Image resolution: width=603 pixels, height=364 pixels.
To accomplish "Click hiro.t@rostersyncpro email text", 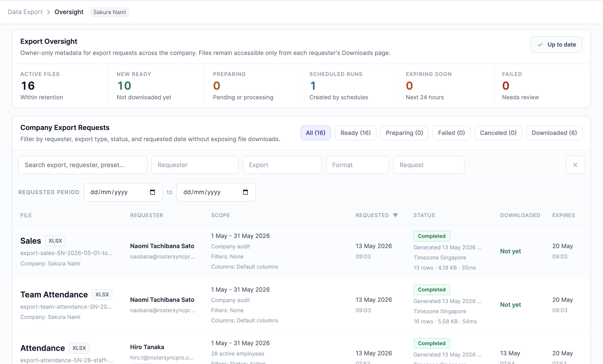I will (x=162, y=358).
